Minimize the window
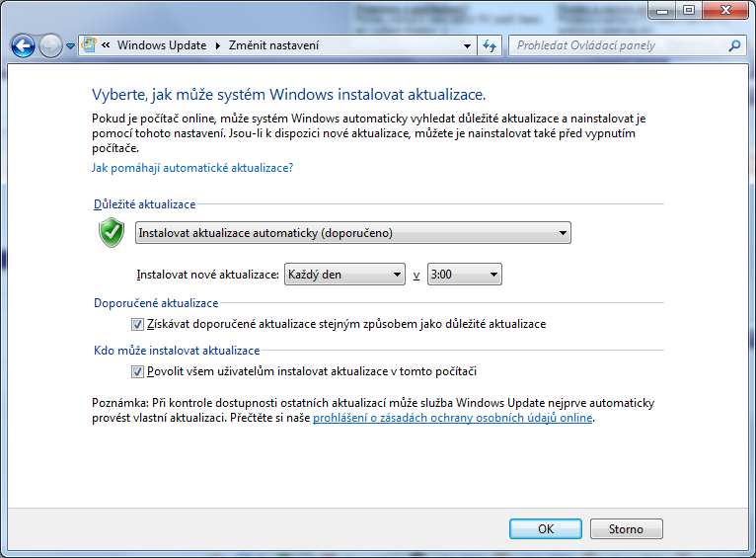This screenshot has width=756, height=558. 662,10
